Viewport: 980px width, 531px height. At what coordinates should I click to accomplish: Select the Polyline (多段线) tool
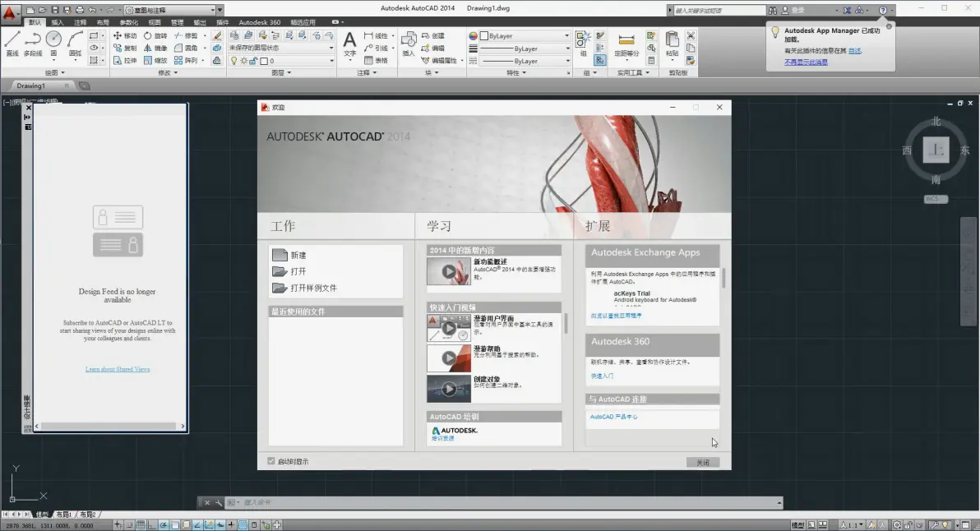coord(33,43)
